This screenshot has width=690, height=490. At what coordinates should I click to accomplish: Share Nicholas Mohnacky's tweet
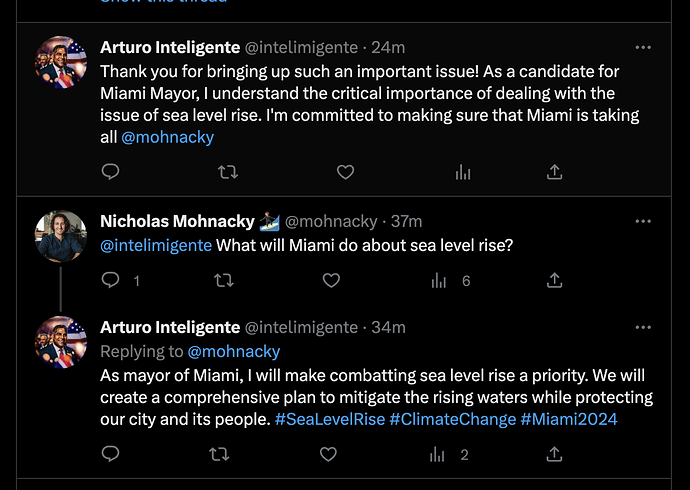tap(555, 281)
